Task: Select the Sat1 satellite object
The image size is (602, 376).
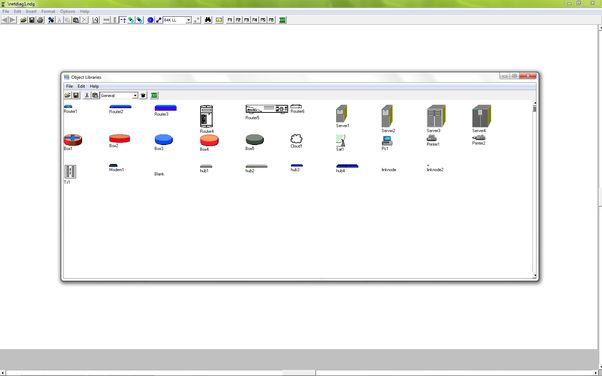Action: [x=341, y=141]
